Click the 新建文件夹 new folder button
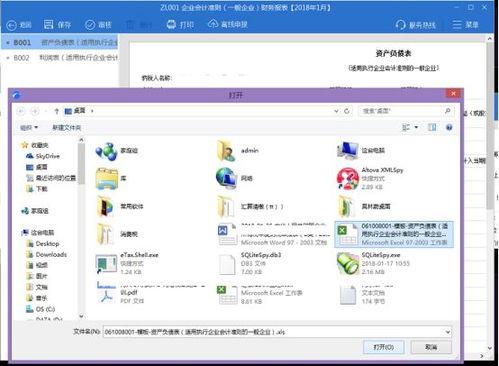This screenshot has height=366, width=499. click(67, 128)
